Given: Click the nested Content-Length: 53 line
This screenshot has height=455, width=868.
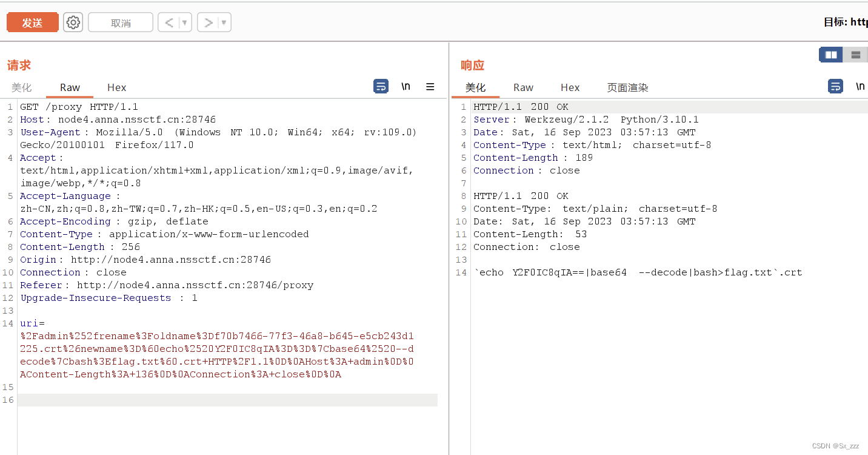Looking at the screenshot, I should coord(530,234).
